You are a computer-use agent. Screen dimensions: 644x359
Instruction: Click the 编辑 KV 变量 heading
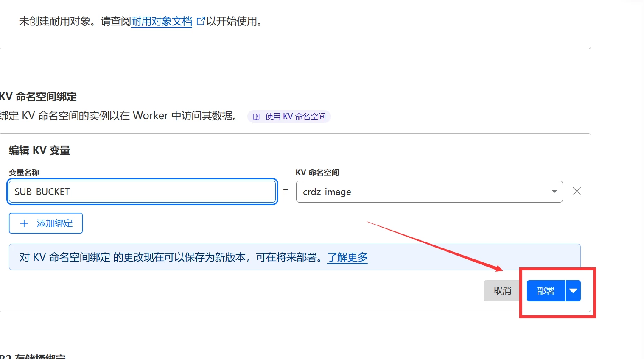click(39, 150)
